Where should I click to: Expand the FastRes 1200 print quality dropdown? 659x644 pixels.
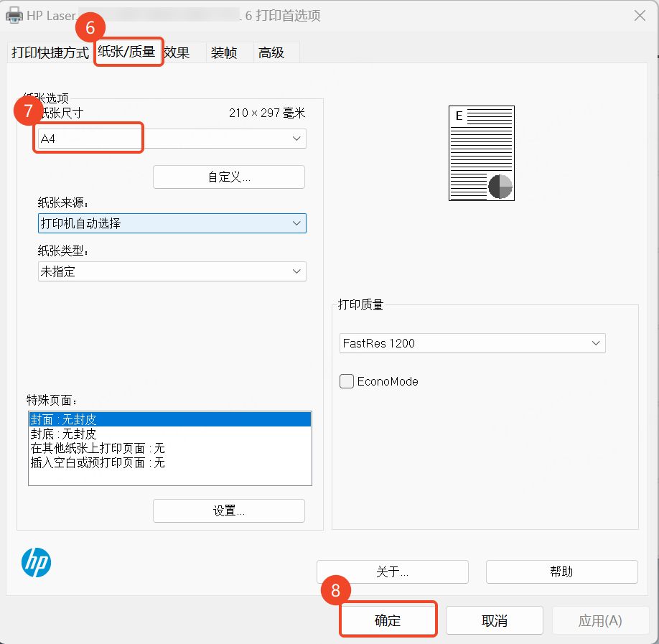pyautogui.click(x=472, y=343)
